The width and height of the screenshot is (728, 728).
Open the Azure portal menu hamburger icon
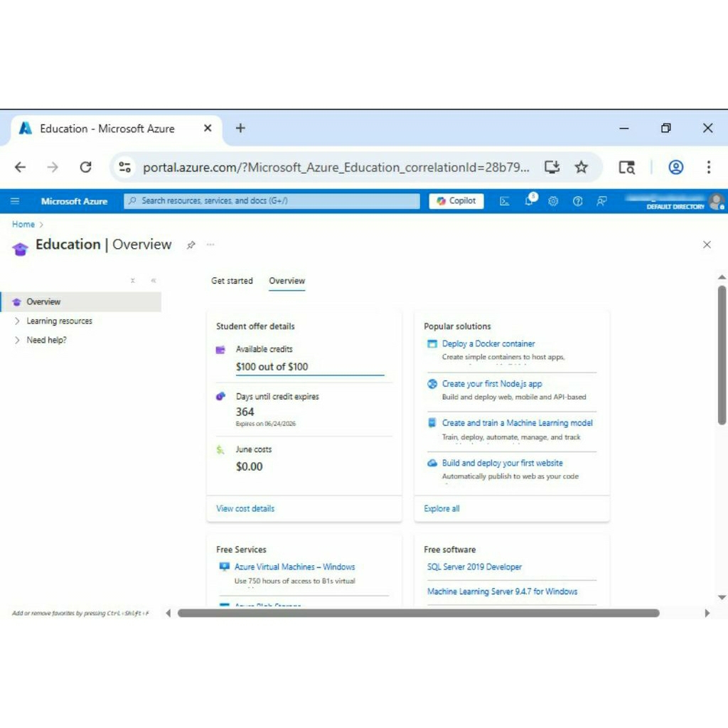(x=14, y=200)
